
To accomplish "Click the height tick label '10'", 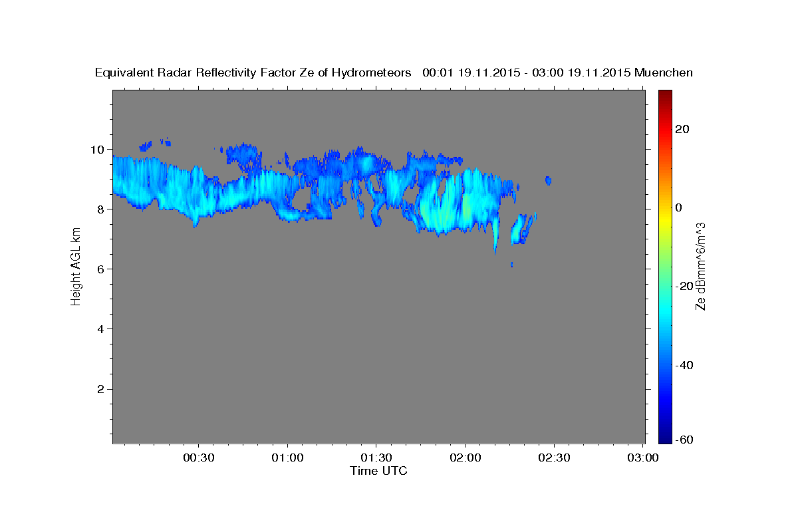I will click(96, 150).
